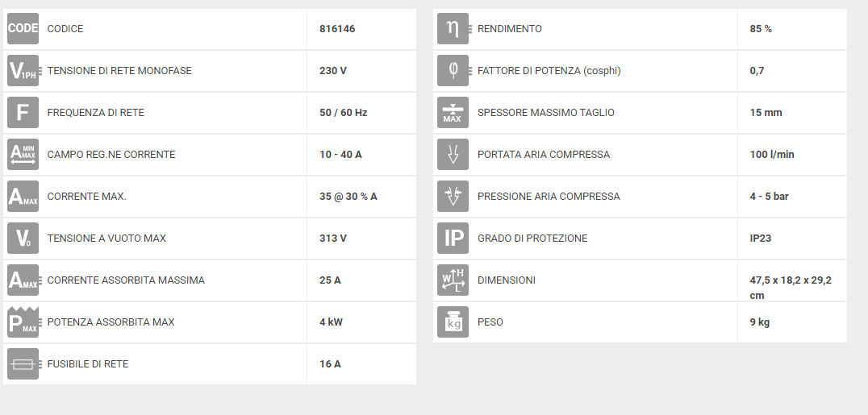The image size is (868, 415).
Task: Click the V0 no-load voltage icon
Action: (x=23, y=239)
